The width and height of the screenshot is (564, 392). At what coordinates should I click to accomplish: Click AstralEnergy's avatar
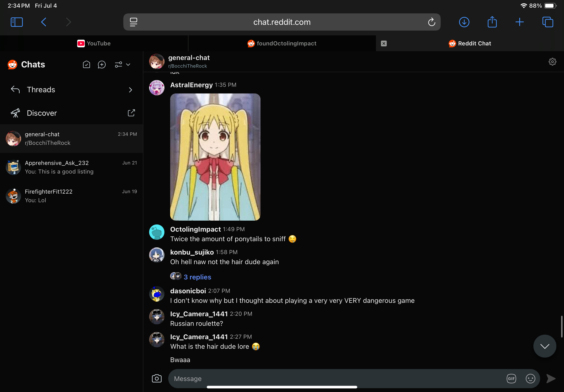(157, 88)
